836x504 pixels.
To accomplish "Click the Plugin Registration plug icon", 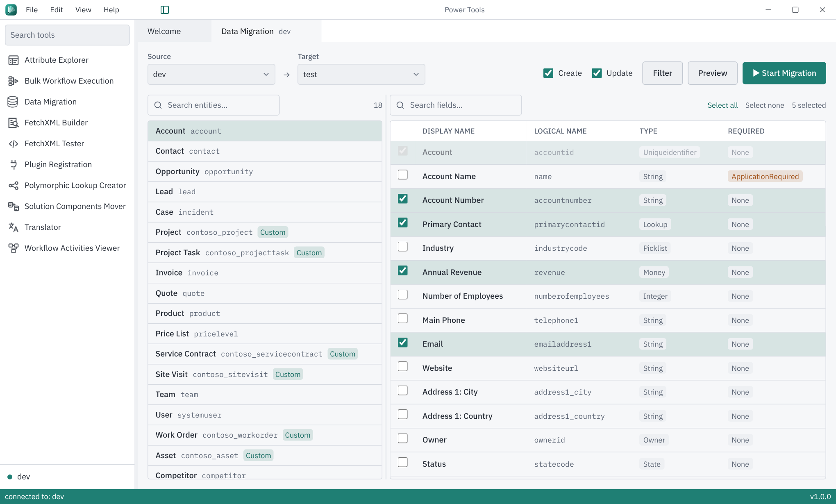I will 13,165.
